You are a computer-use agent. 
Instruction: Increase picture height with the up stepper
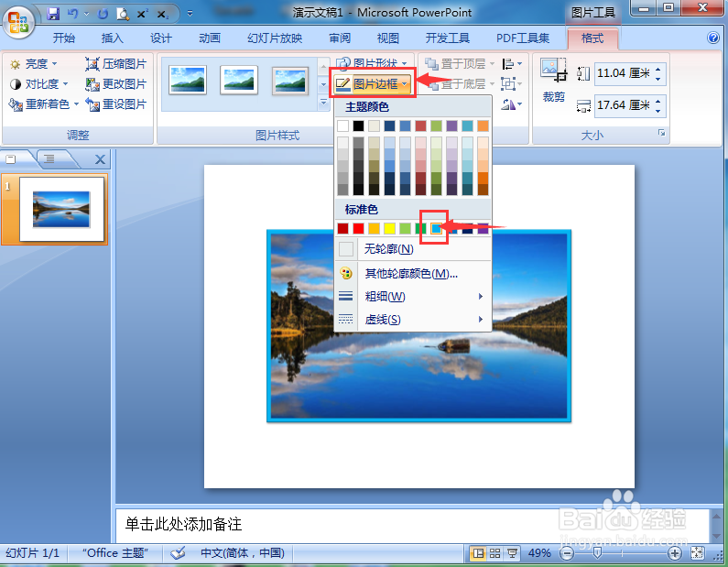click(657, 70)
